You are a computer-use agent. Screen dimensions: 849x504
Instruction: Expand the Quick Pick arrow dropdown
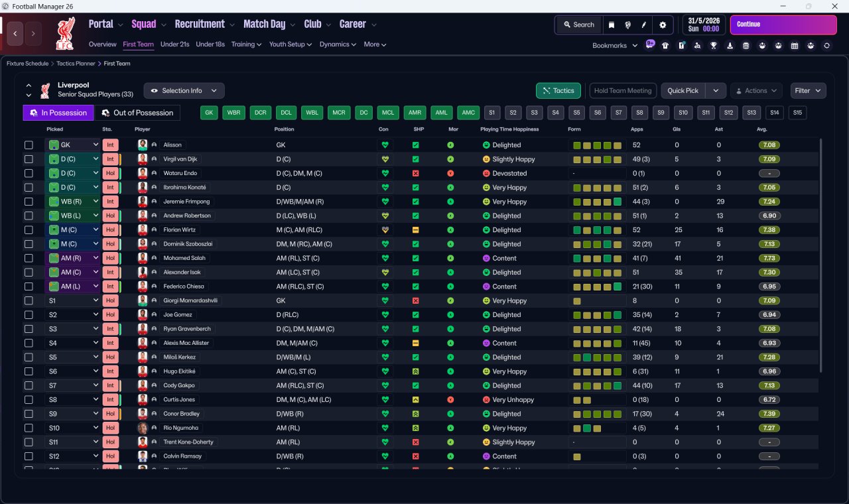[x=715, y=91]
